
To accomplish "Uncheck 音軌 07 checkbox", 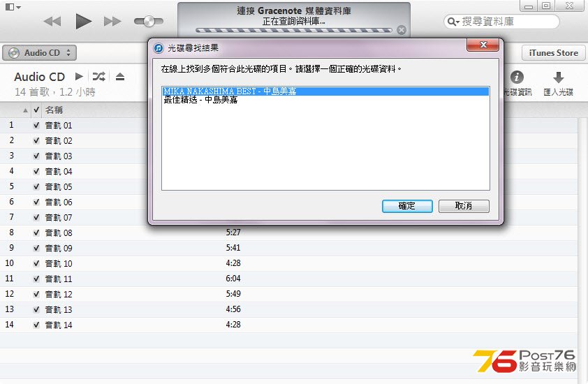I will (36, 218).
